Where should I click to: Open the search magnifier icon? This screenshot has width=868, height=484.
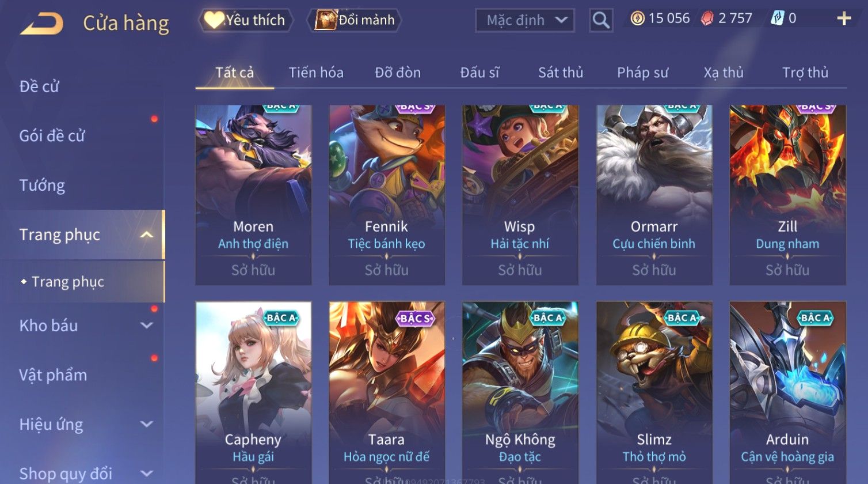coord(601,20)
